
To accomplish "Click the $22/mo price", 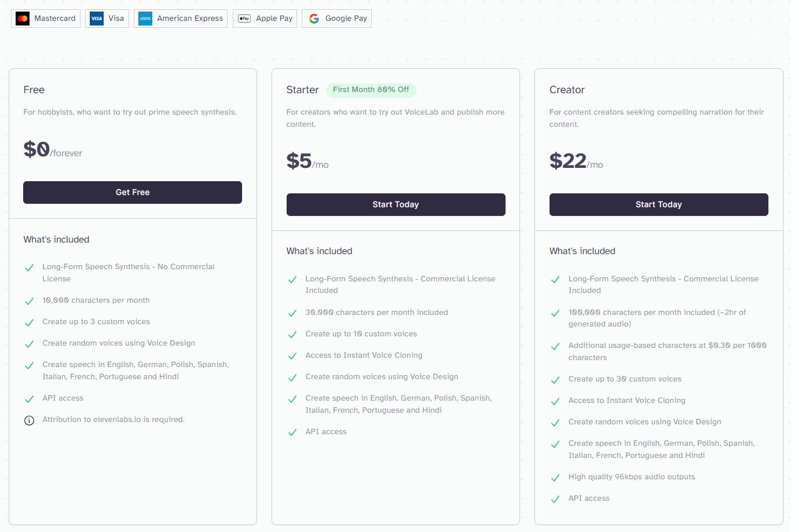I will click(x=576, y=162).
